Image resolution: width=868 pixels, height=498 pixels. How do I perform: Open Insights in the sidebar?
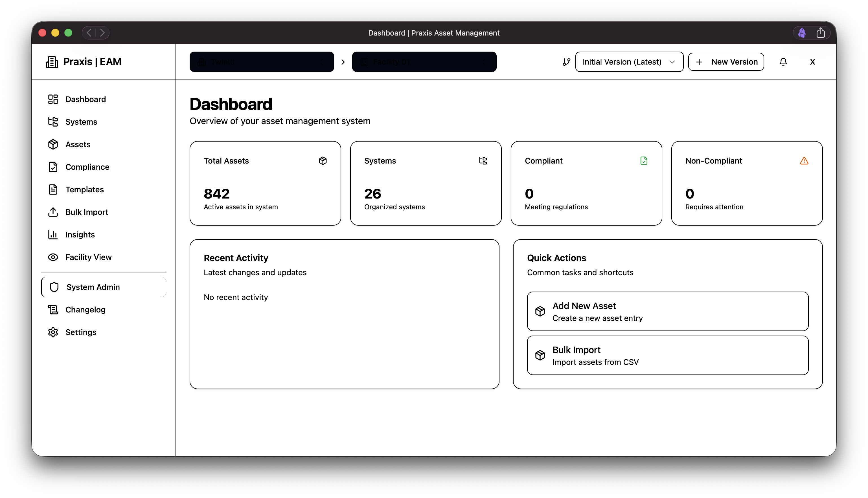(80, 235)
